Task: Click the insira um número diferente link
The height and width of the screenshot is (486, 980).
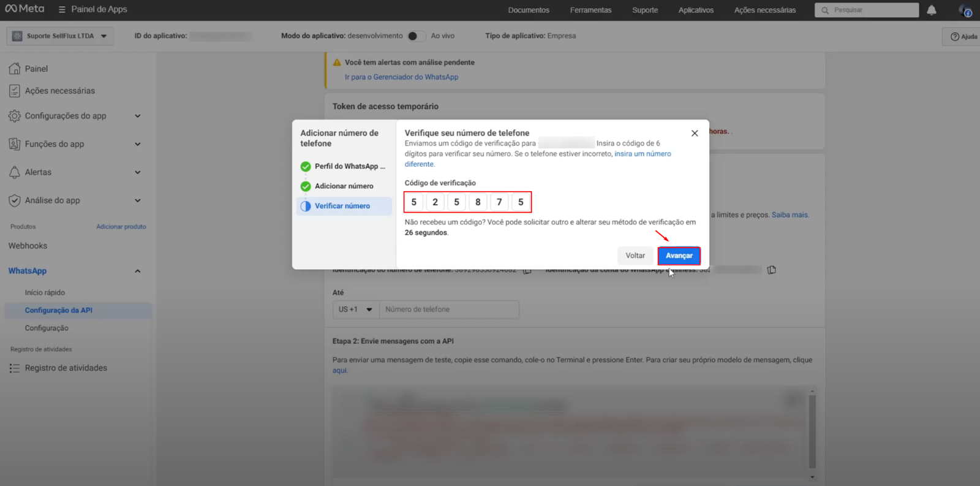Action: point(643,154)
